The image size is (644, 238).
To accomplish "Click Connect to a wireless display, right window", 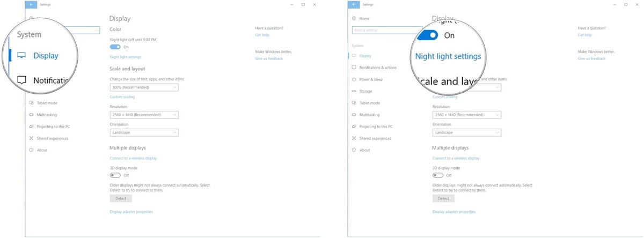I will 456,158.
